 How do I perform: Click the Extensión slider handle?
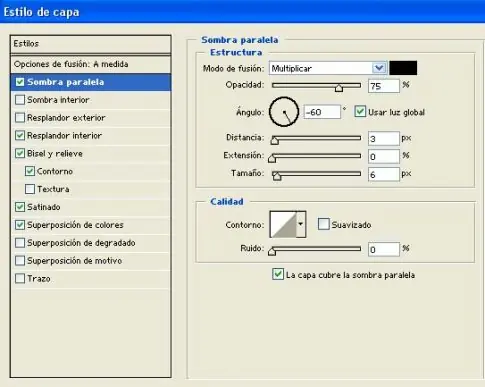pyautogui.click(x=272, y=158)
